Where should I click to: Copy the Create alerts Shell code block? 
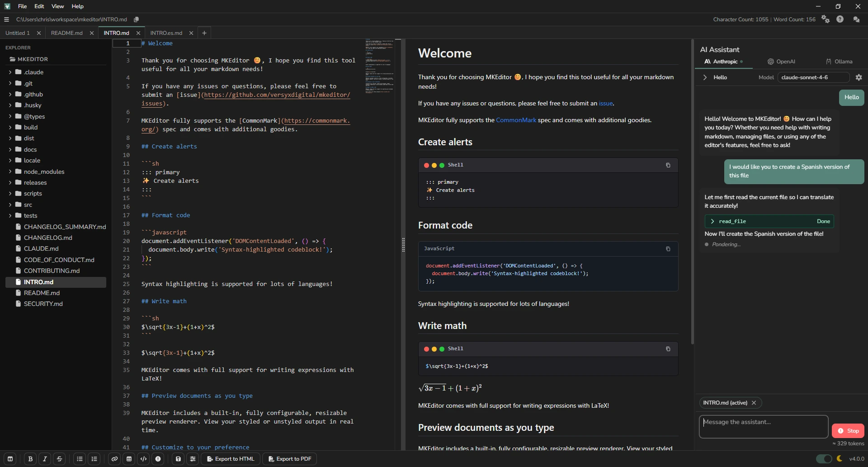click(668, 165)
